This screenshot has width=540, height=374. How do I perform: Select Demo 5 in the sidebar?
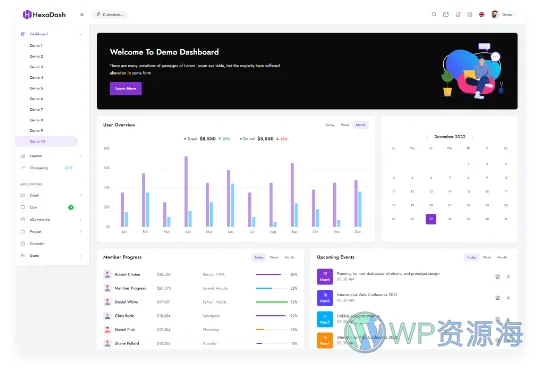36,88
